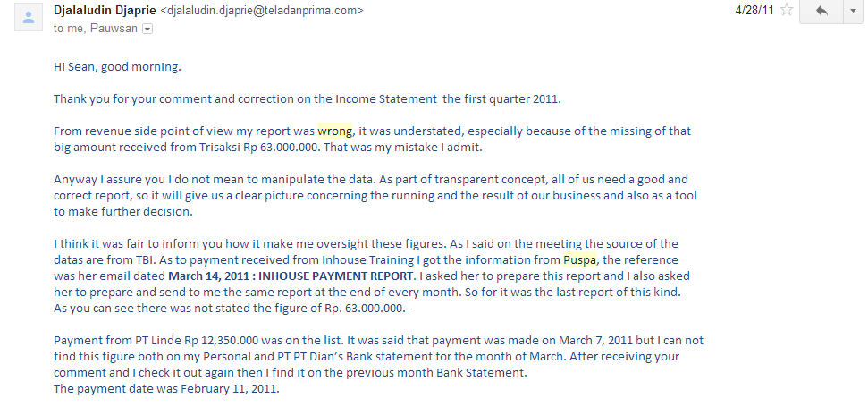Click the bold INHOUSE PAYMENT REPORT text
868x407 pixels.
pyautogui.click(x=334, y=276)
